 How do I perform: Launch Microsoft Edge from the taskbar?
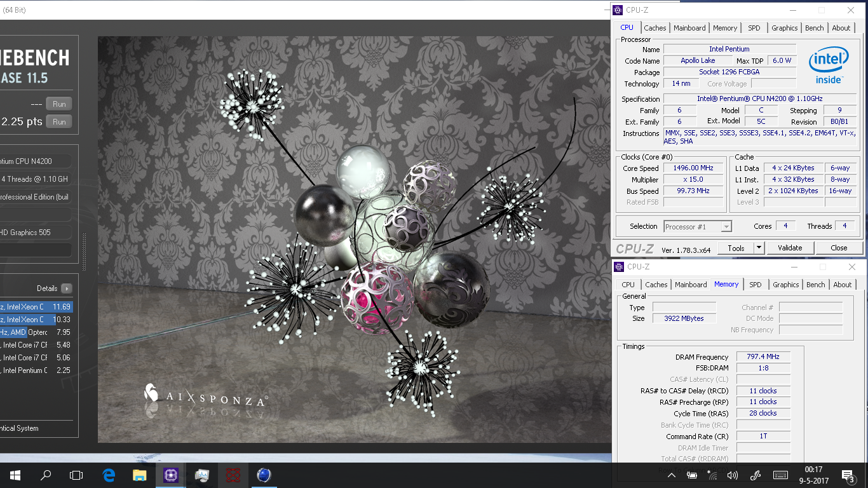[109, 475]
